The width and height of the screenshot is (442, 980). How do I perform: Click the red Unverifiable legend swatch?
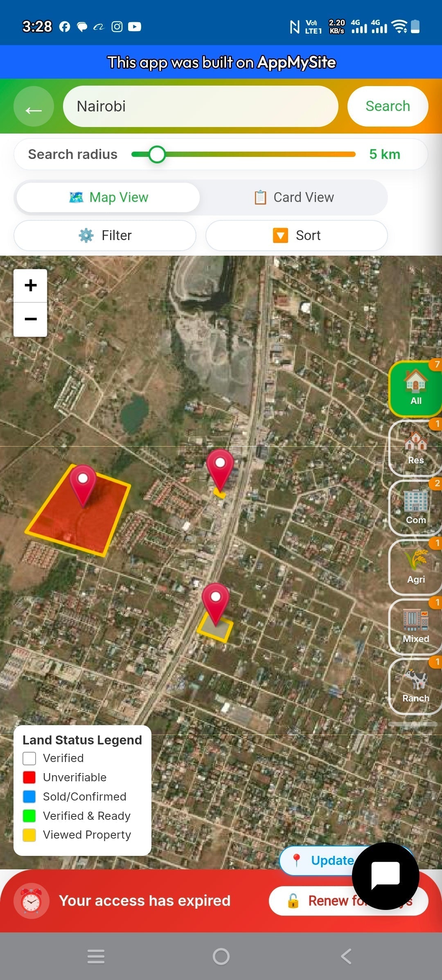[x=29, y=777]
